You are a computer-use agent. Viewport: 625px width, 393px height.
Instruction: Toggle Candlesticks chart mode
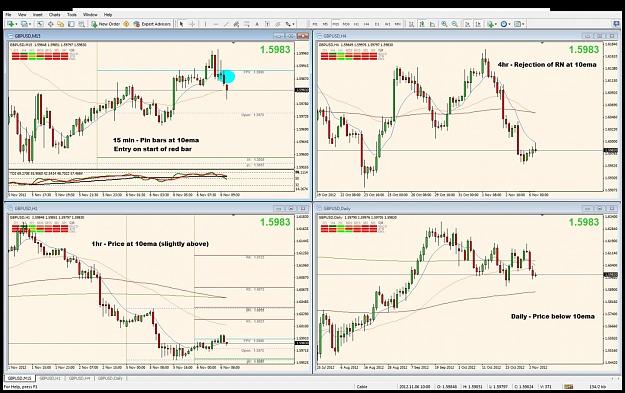tap(422, 24)
